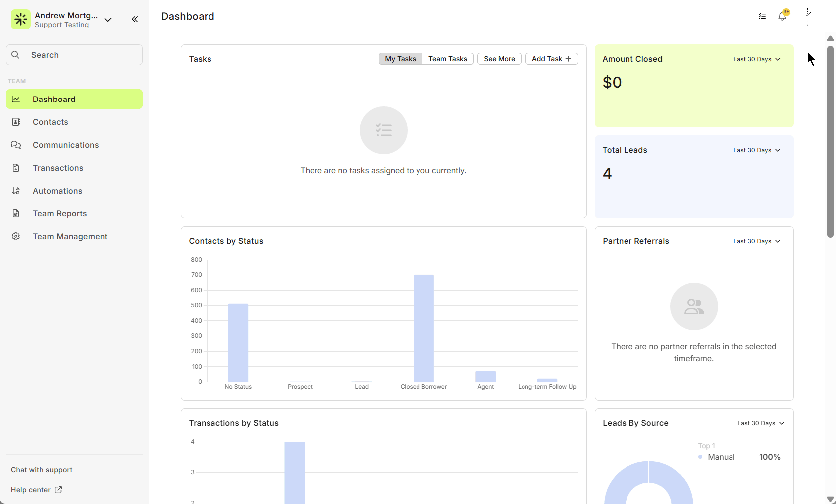Expand Total Leads Last 30 Days dropdown
The image size is (836, 504).
pos(757,150)
